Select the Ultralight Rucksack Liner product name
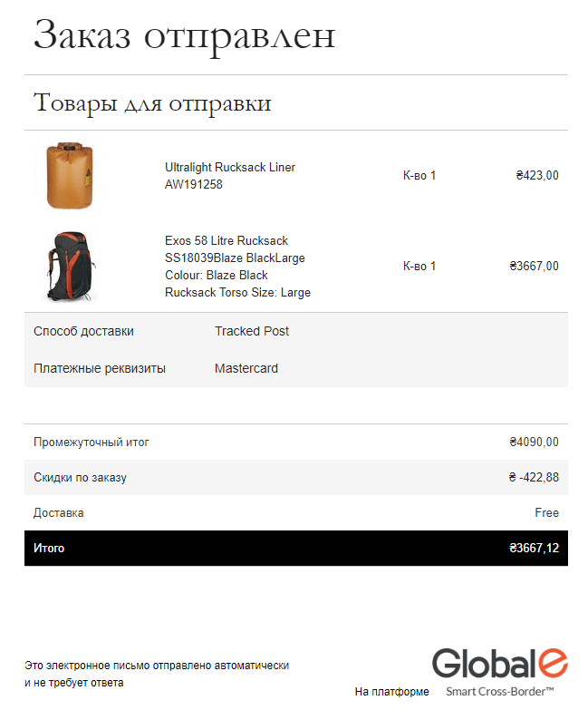 (230, 167)
